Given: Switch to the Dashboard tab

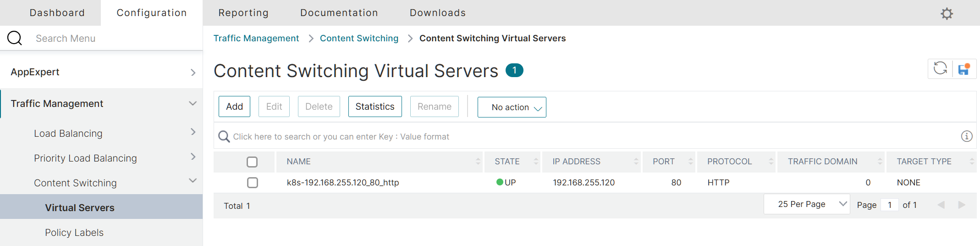Looking at the screenshot, I should pos(57,13).
